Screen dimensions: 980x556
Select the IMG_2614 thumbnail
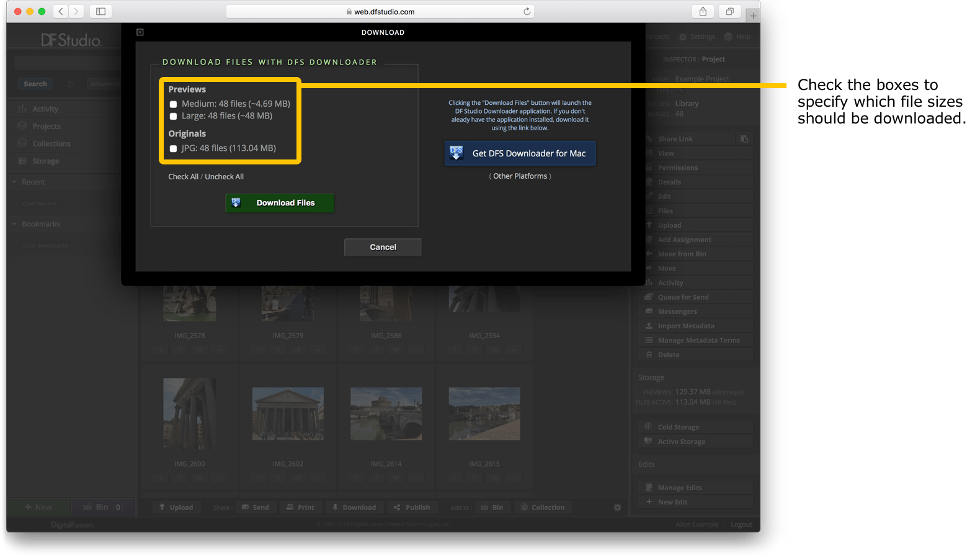pos(386,414)
